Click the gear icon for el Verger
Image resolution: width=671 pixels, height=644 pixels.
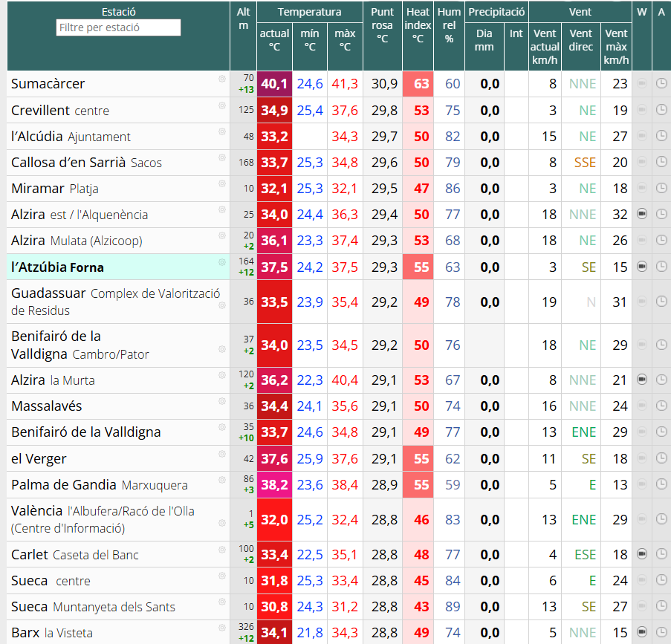point(222,454)
